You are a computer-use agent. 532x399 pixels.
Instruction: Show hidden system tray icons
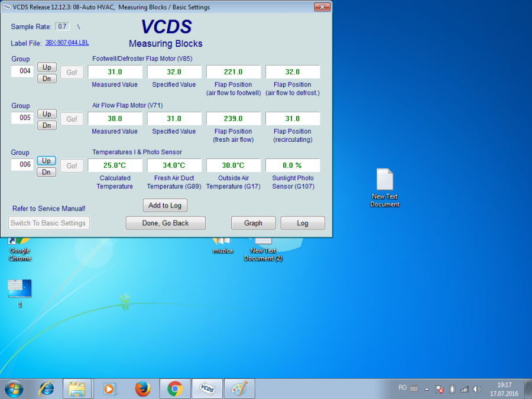426,389
